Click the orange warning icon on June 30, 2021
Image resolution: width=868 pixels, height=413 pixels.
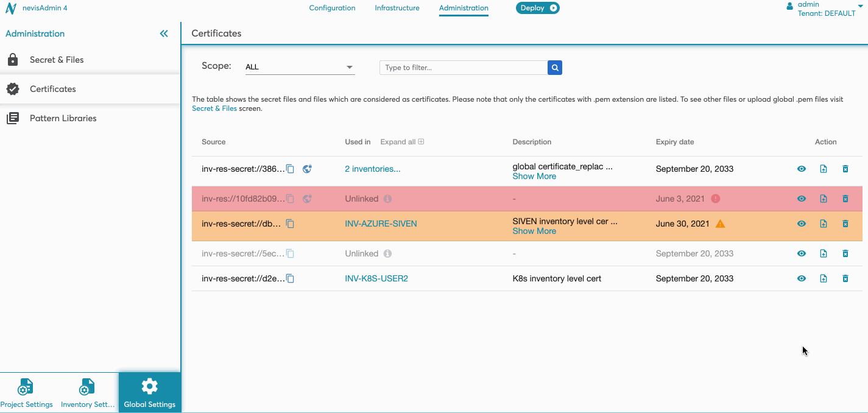(720, 224)
